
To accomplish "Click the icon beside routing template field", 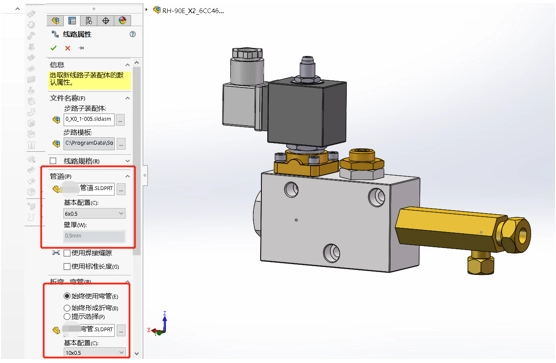I will tap(56, 144).
